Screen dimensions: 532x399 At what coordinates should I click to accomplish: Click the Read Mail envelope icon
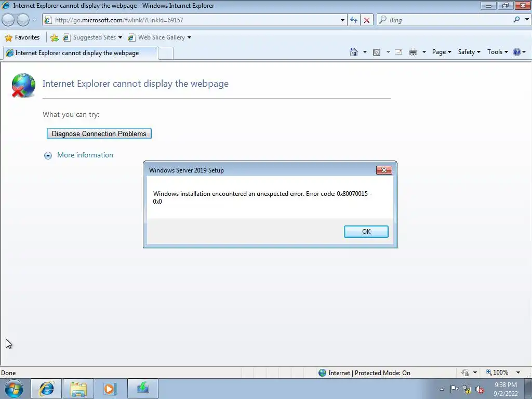(x=398, y=52)
